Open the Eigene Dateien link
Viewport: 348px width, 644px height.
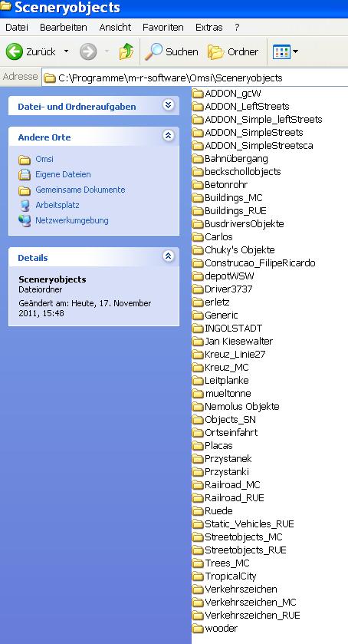pyautogui.click(x=63, y=174)
